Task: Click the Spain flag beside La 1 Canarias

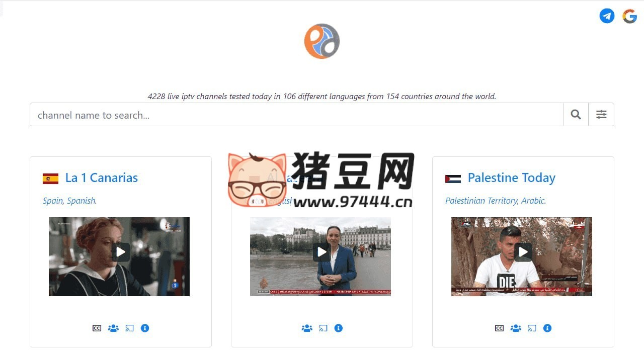Action: tap(49, 178)
